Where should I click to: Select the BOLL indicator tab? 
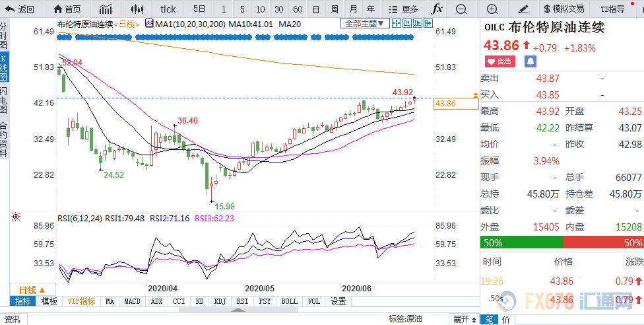click(x=289, y=301)
